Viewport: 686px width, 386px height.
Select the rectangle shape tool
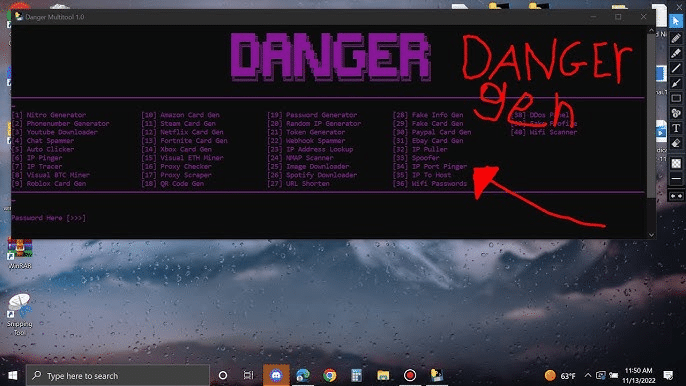(676, 98)
